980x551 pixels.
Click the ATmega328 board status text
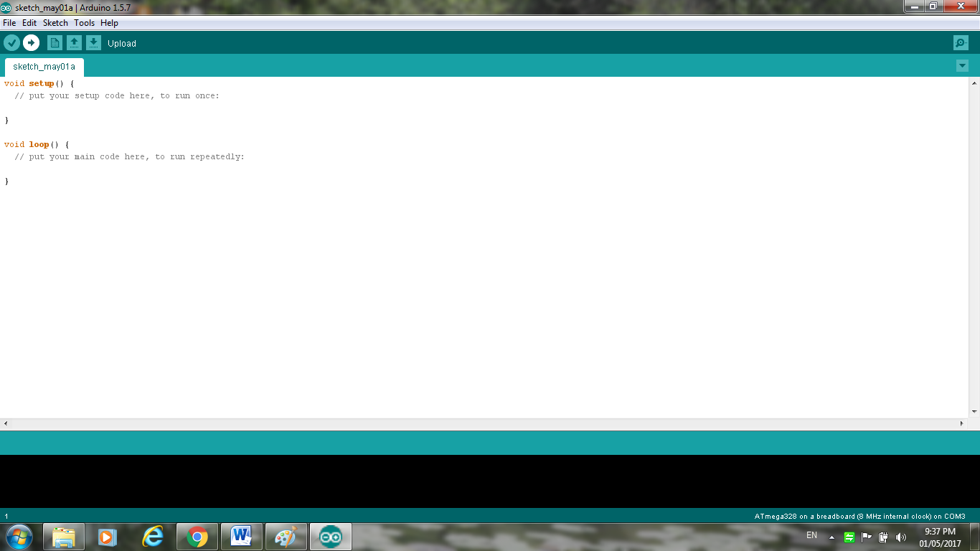[859, 517]
